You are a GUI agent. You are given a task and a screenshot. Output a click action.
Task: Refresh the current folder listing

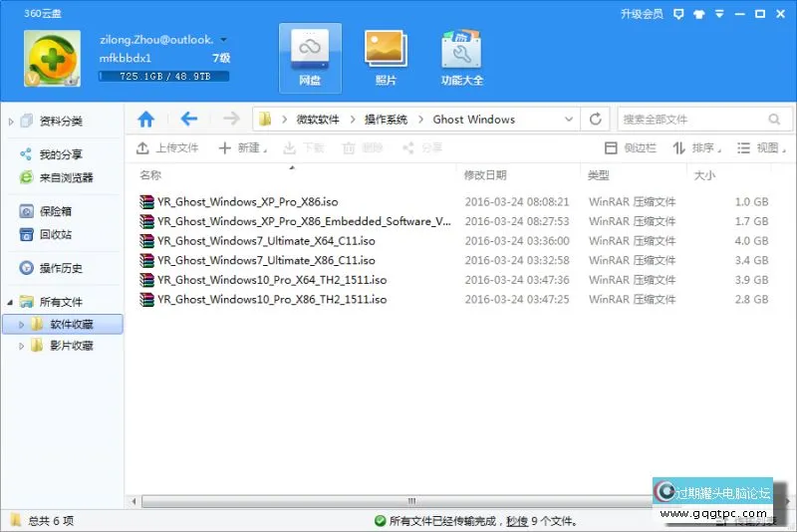596,120
